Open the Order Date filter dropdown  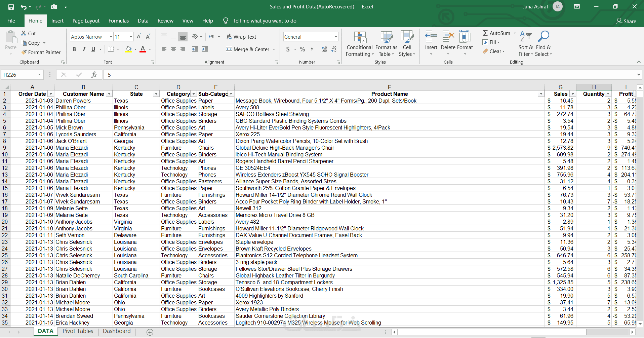[50, 94]
